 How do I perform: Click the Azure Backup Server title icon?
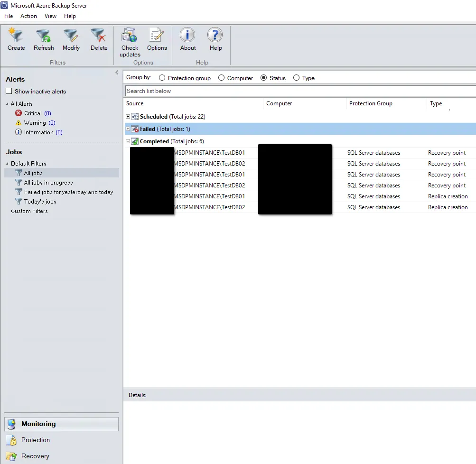[4, 5]
